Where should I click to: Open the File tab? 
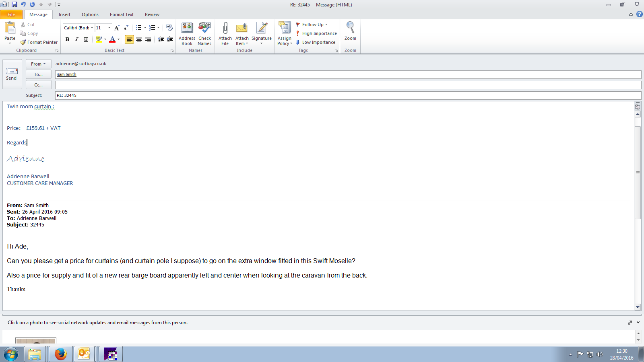click(x=11, y=14)
